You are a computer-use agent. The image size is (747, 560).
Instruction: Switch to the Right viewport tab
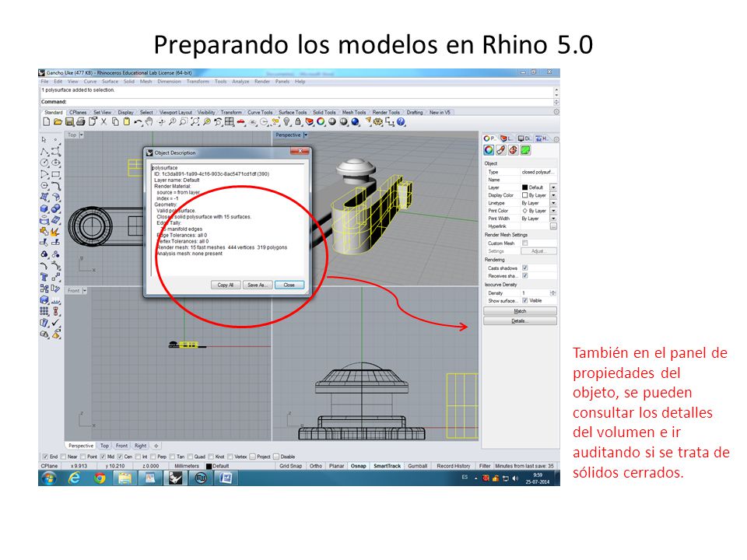(140, 446)
